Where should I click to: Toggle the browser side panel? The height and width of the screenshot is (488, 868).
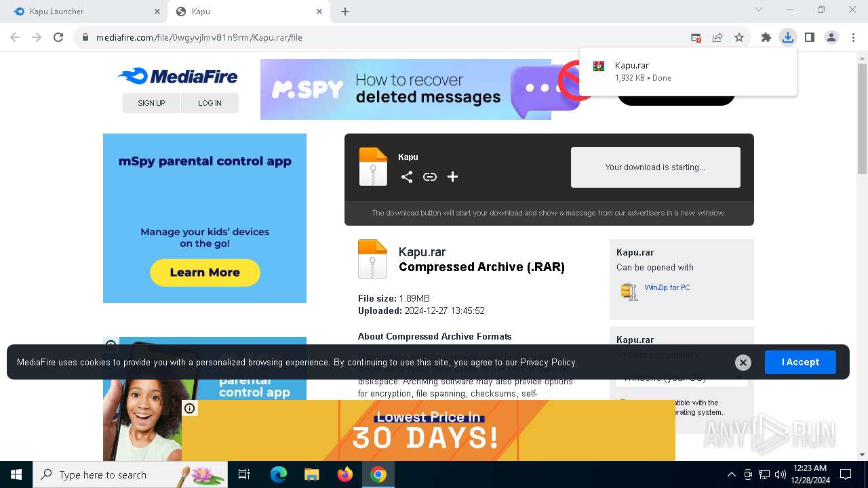(809, 38)
